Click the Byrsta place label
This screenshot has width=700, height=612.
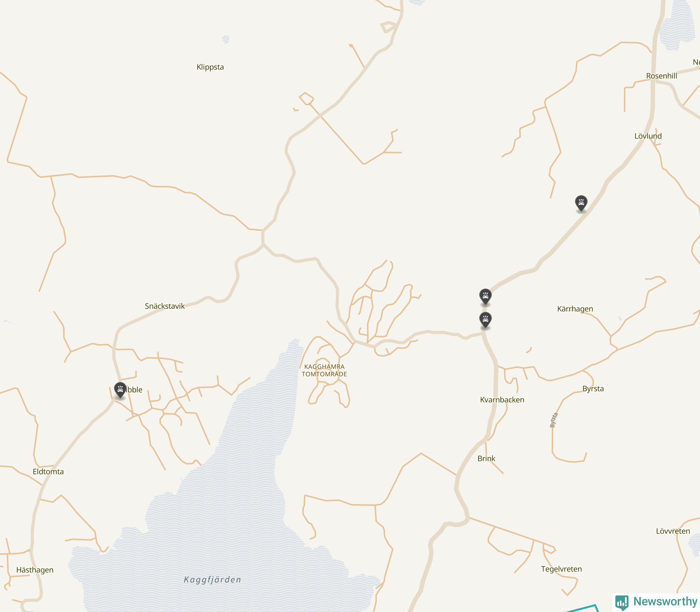click(593, 389)
